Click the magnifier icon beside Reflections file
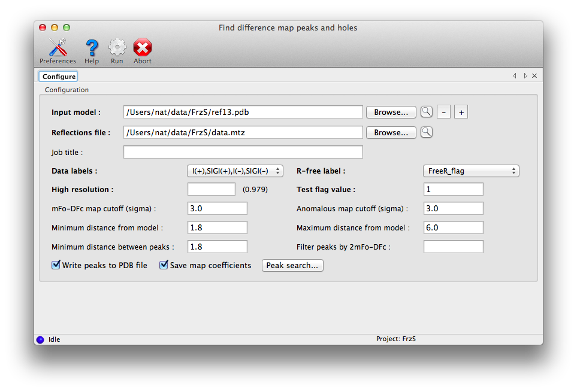577x392 pixels. (427, 132)
